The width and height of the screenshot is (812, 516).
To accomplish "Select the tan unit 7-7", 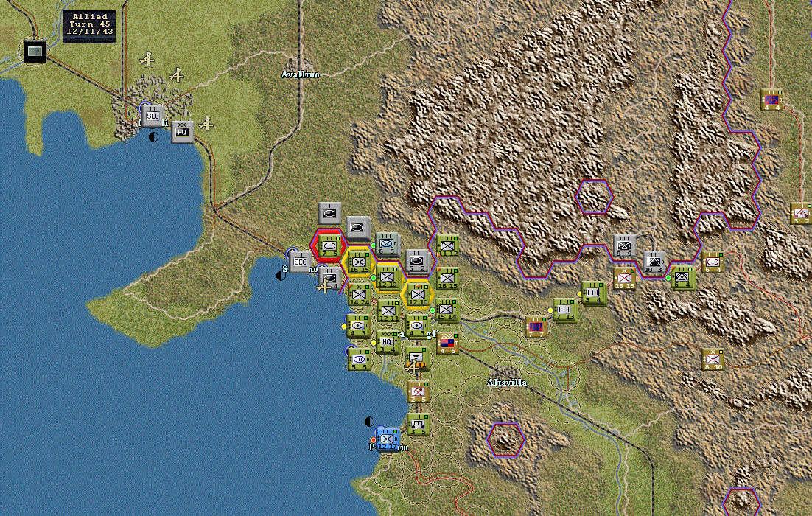I will (x=536, y=327).
